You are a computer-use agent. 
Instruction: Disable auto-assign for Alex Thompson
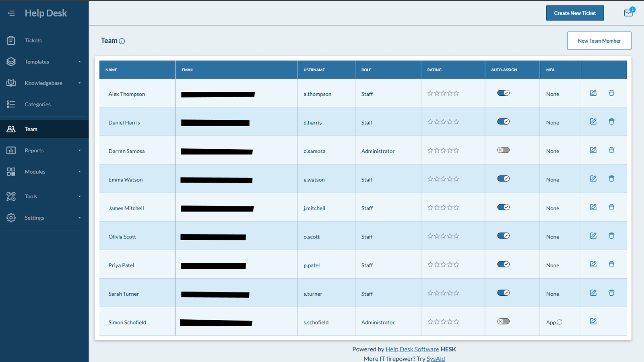(x=503, y=93)
